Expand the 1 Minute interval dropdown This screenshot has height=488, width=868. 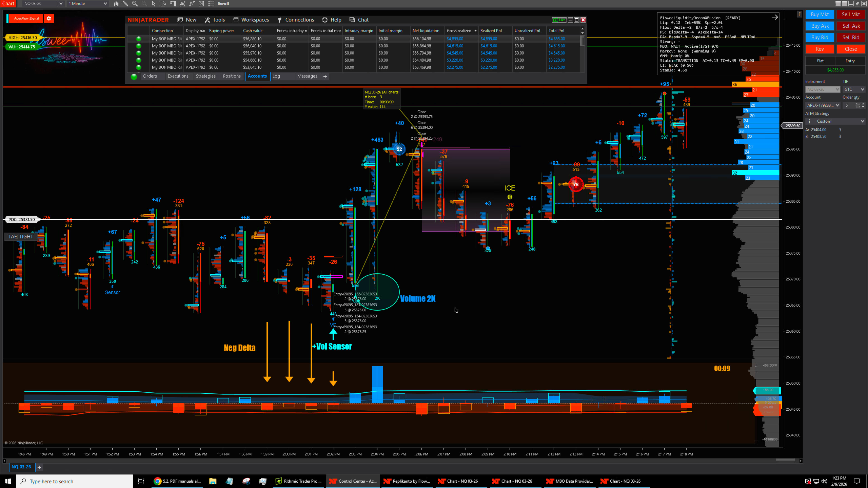click(x=105, y=3)
